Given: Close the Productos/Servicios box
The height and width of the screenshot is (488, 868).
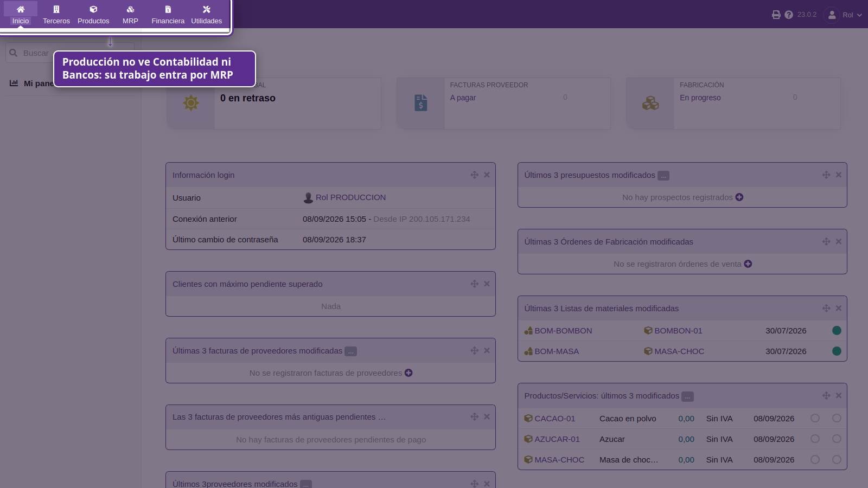Looking at the screenshot, I should pyautogui.click(x=839, y=395).
